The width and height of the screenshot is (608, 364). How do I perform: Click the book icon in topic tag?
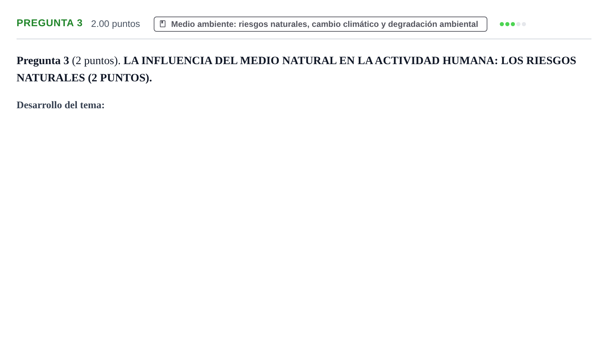163,24
